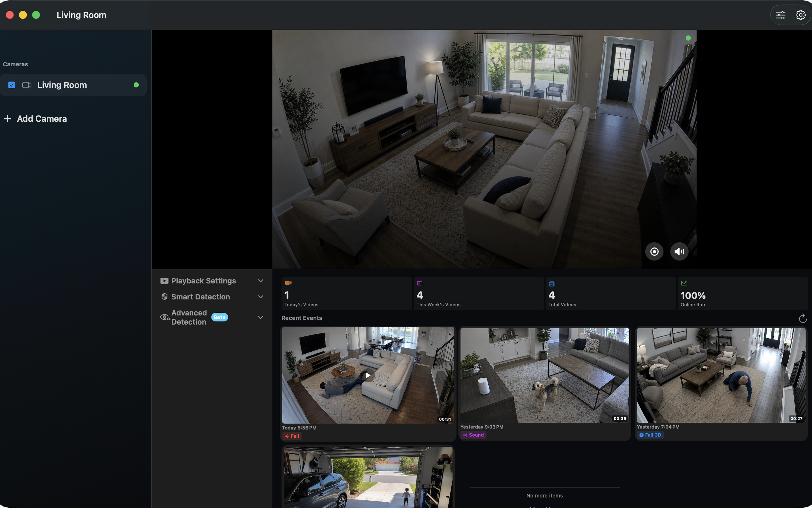Viewport: 812px width, 508px height.
Task: Click the red Fall tag
Action: (x=292, y=436)
